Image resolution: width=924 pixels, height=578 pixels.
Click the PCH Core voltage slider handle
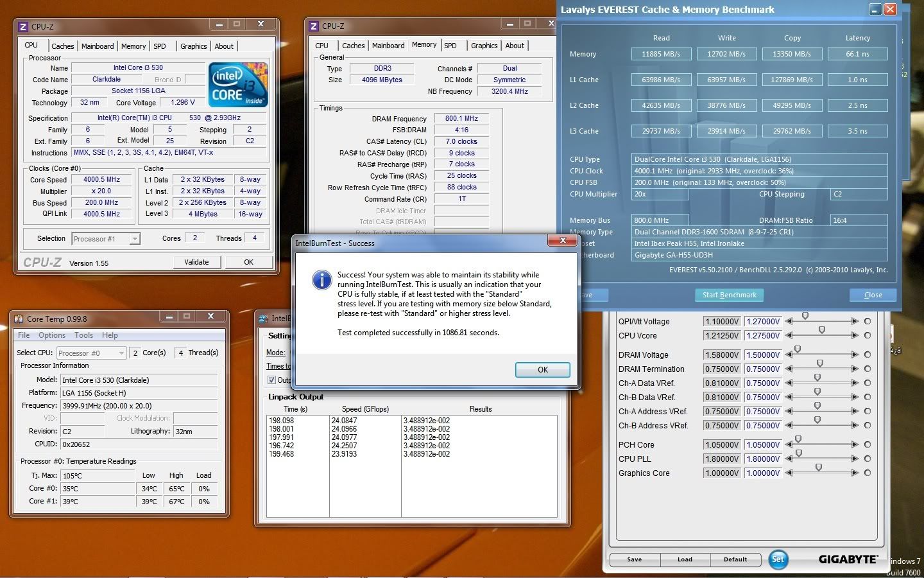click(798, 440)
